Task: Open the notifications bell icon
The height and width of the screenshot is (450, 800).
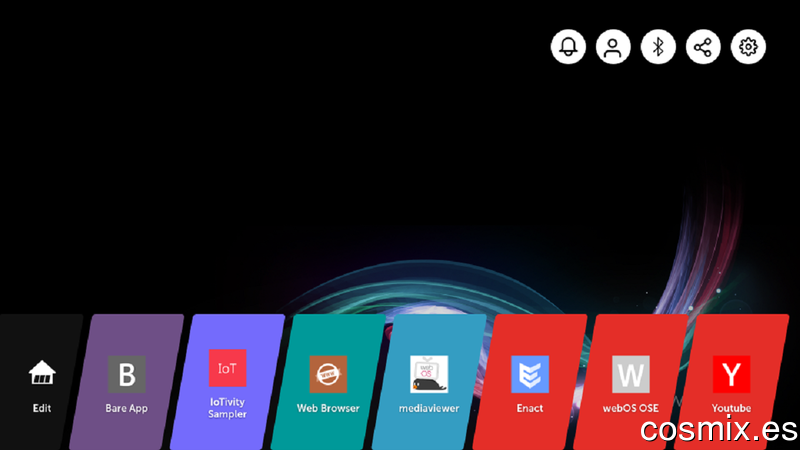Action: pyautogui.click(x=568, y=47)
